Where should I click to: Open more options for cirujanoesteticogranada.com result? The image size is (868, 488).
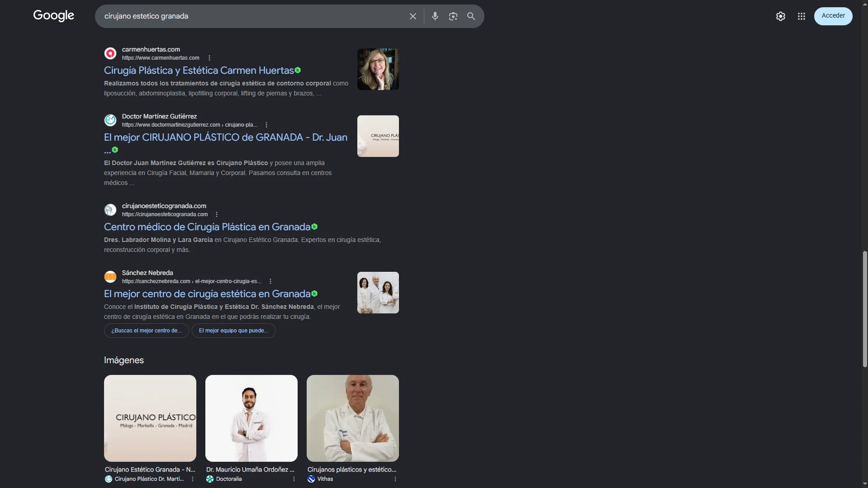[x=217, y=214]
